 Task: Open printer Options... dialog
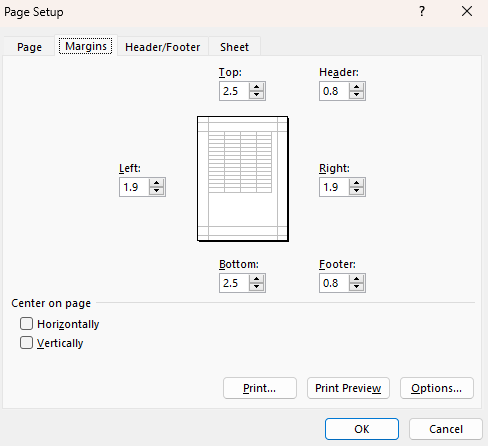pyautogui.click(x=437, y=388)
